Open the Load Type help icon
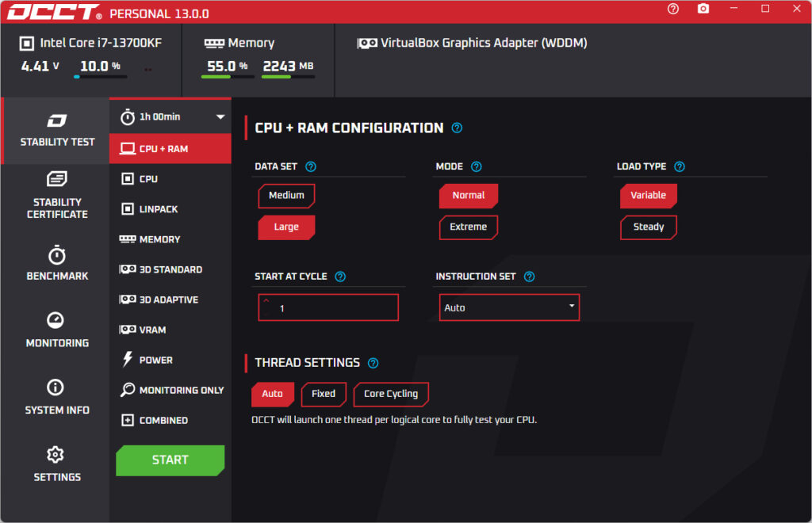 [680, 166]
